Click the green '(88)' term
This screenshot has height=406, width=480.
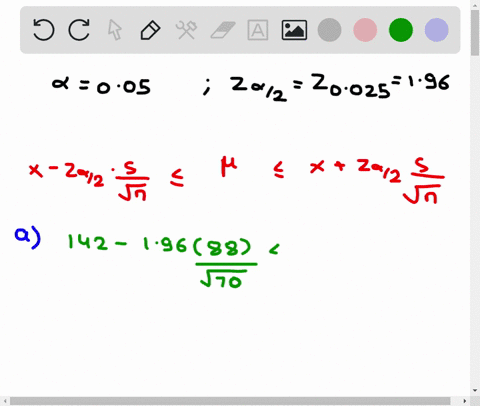tap(222, 248)
